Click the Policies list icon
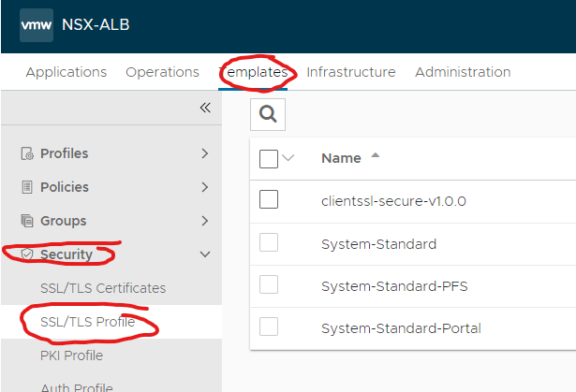This screenshot has width=576, height=392. click(x=27, y=187)
